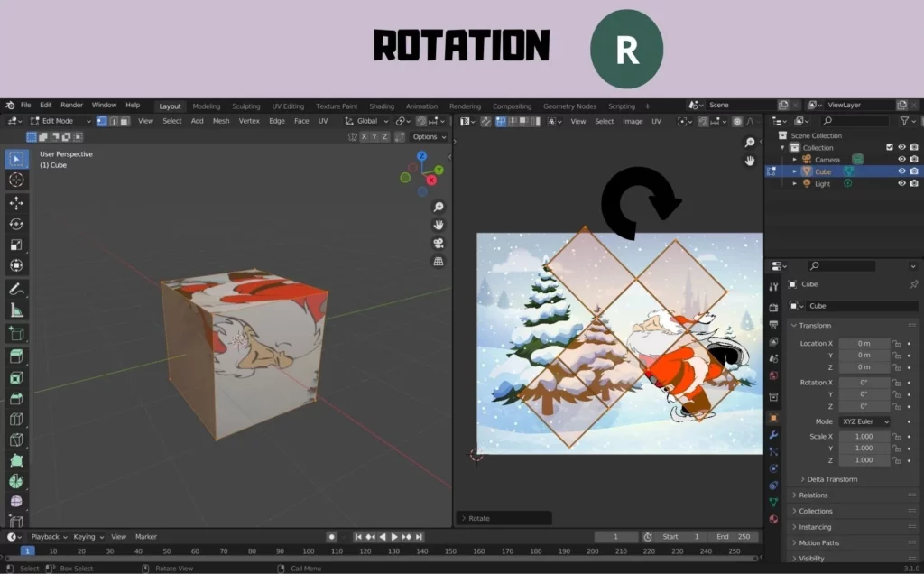This screenshot has width=924, height=574.
Task: Open the Playback popover in the timeline
Action: (x=49, y=537)
